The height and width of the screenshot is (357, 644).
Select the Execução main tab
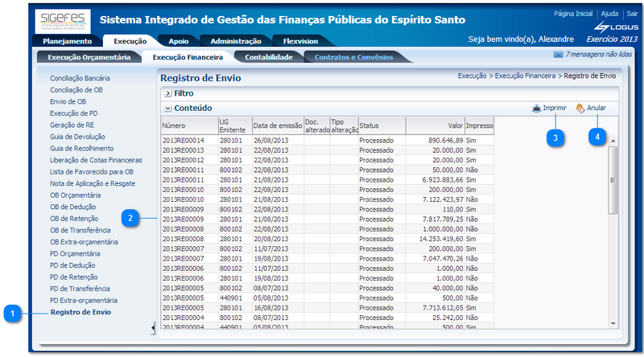click(130, 41)
